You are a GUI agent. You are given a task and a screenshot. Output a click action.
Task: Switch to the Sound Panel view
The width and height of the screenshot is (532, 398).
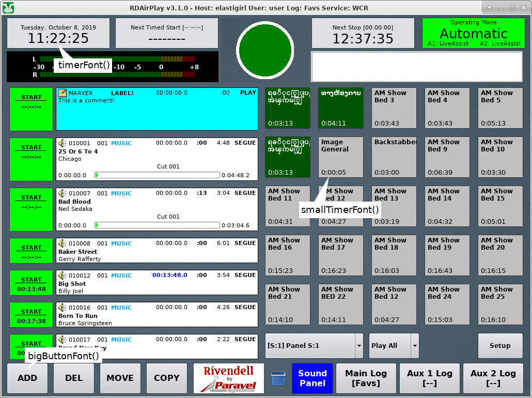pyautogui.click(x=312, y=378)
